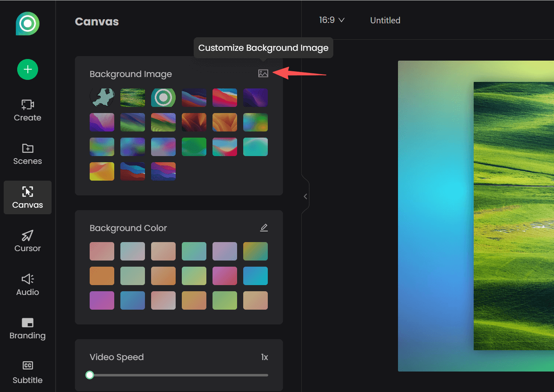Switch to the Scenes tab
Viewport: 554px width, 392px height.
pos(27,154)
